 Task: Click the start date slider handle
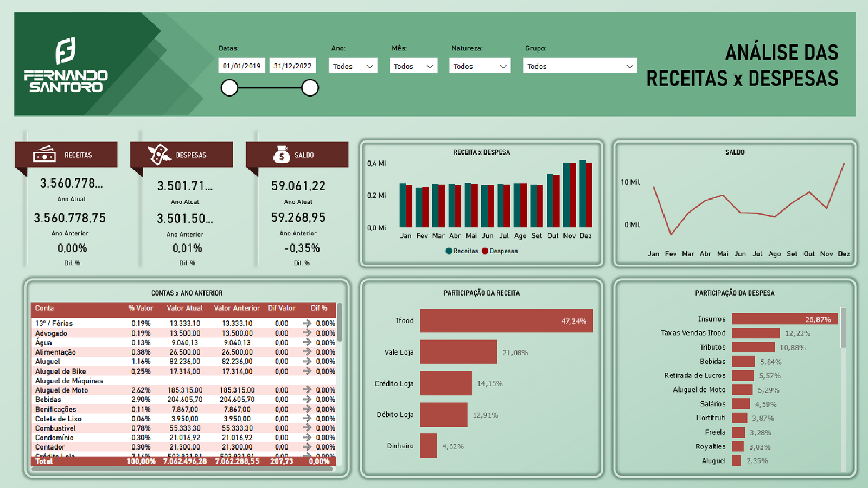point(229,88)
